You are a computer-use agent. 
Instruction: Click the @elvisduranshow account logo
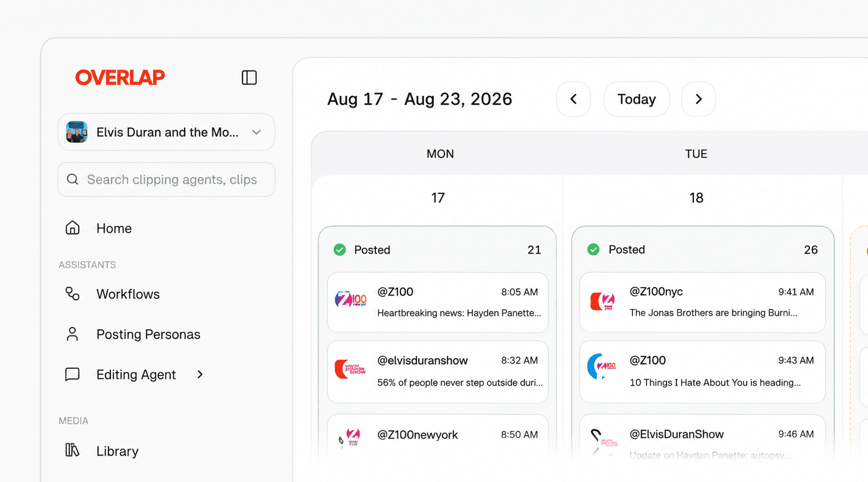(350, 369)
